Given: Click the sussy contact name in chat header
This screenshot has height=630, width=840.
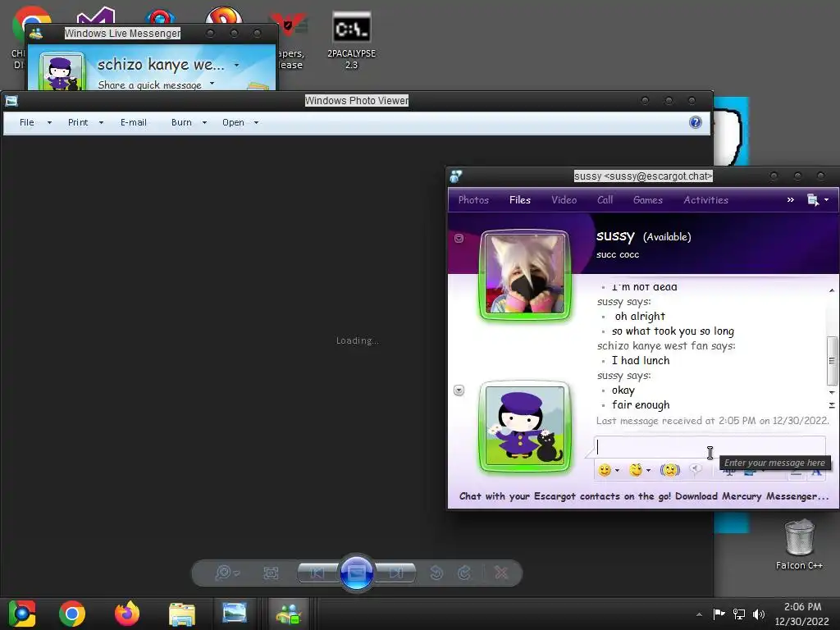Looking at the screenshot, I should click(x=615, y=235).
